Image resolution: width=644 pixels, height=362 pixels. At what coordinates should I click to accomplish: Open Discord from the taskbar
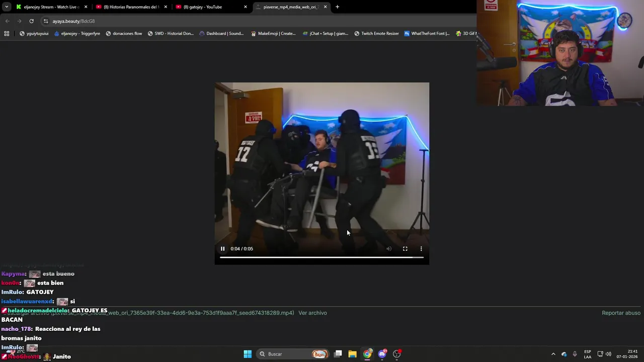pyautogui.click(x=382, y=354)
